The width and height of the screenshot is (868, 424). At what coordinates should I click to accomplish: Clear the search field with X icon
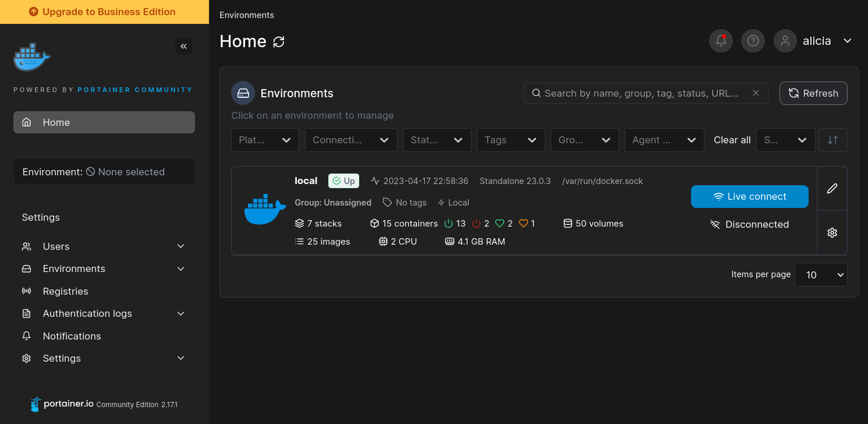756,93
